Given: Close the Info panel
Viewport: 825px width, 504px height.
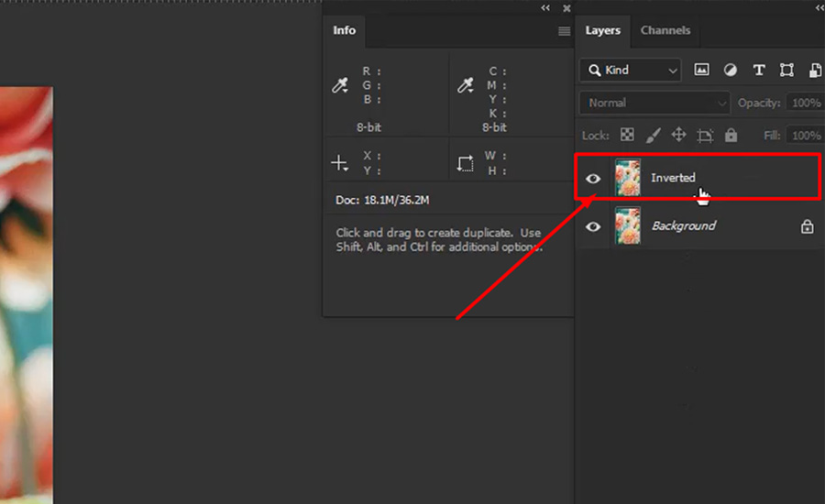Looking at the screenshot, I should coord(566,8).
